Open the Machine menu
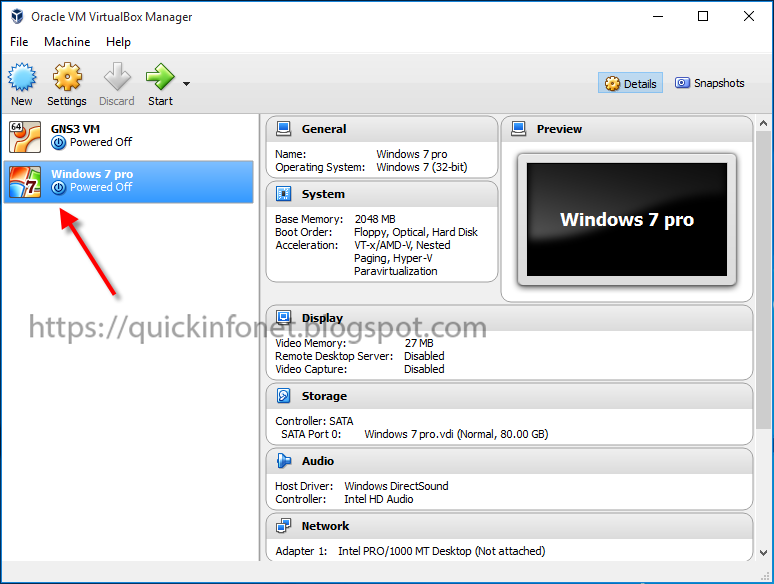774x584 pixels. pos(67,42)
